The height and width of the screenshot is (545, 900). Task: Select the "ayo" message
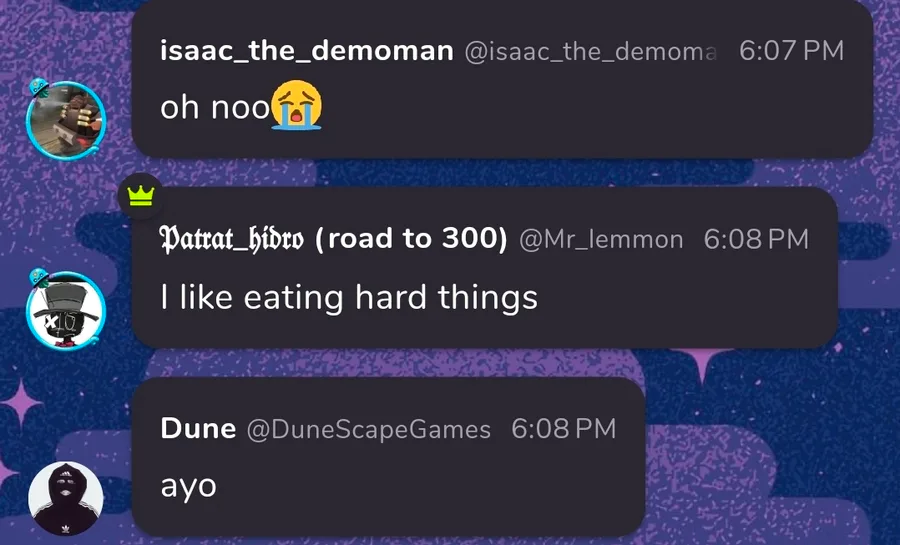tap(188, 486)
